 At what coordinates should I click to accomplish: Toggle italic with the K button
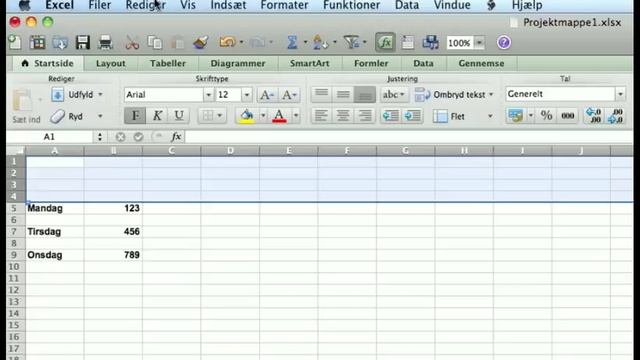[x=157, y=116]
